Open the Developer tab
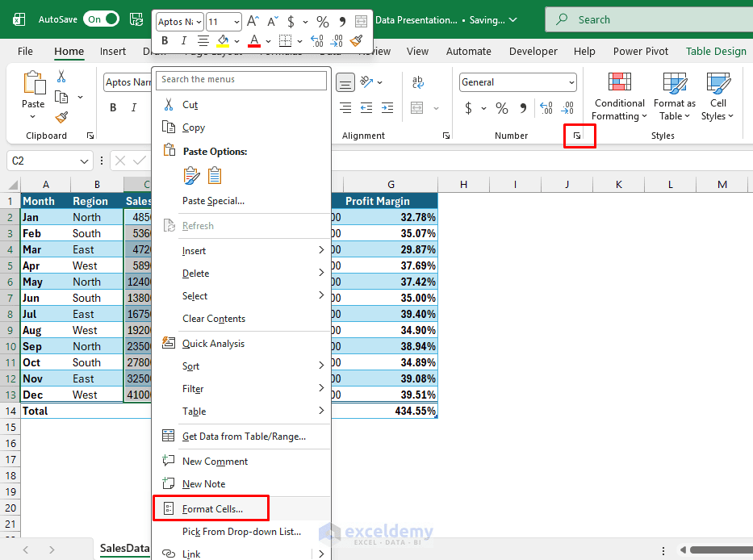The width and height of the screenshot is (753, 560). point(533,52)
